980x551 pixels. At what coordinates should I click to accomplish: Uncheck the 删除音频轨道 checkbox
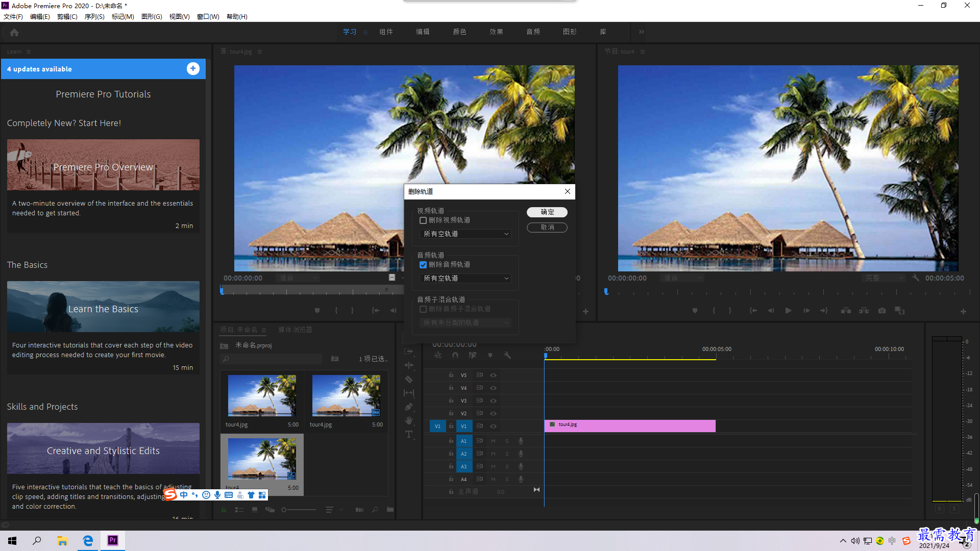tap(423, 265)
